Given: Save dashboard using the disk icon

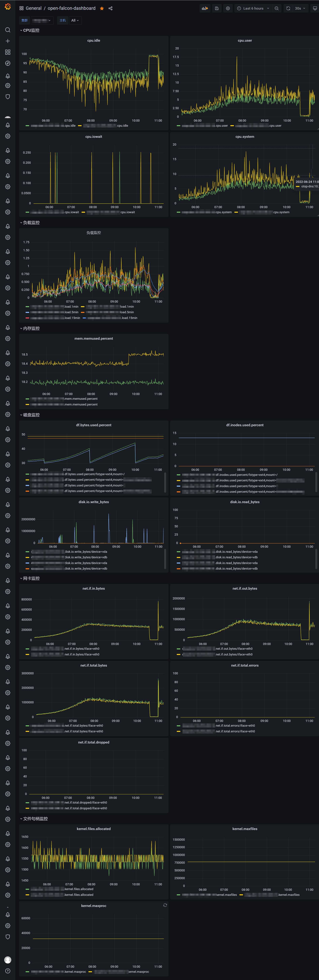Looking at the screenshot, I should point(217,8).
